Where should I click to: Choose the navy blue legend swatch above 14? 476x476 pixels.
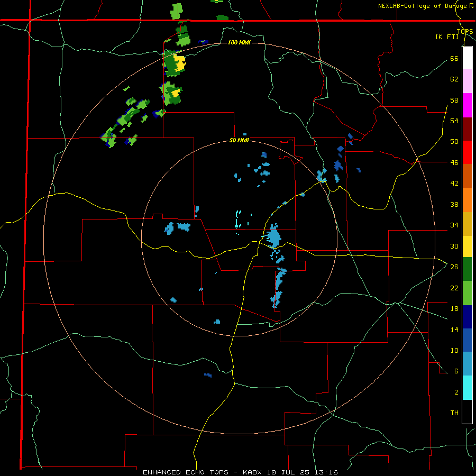tap(467, 317)
